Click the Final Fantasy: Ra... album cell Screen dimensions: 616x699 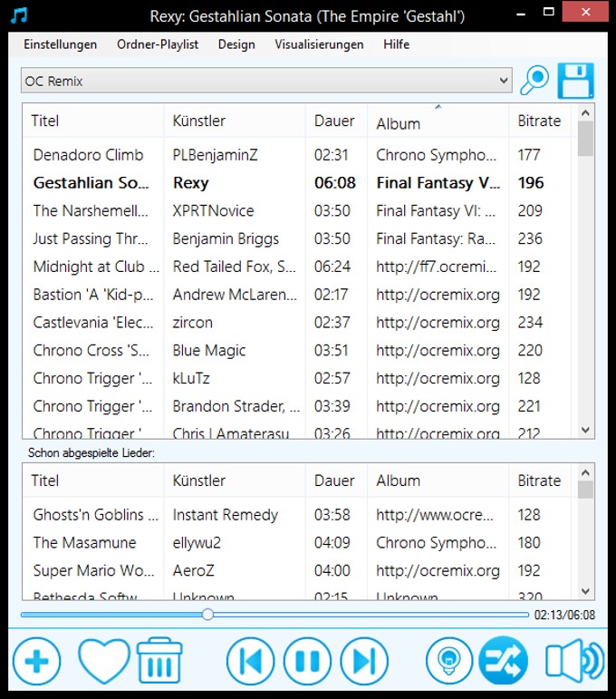pyautogui.click(x=436, y=239)
